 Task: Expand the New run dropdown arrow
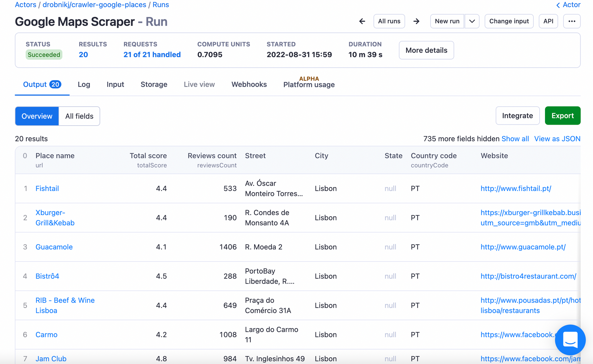point(472,21)
